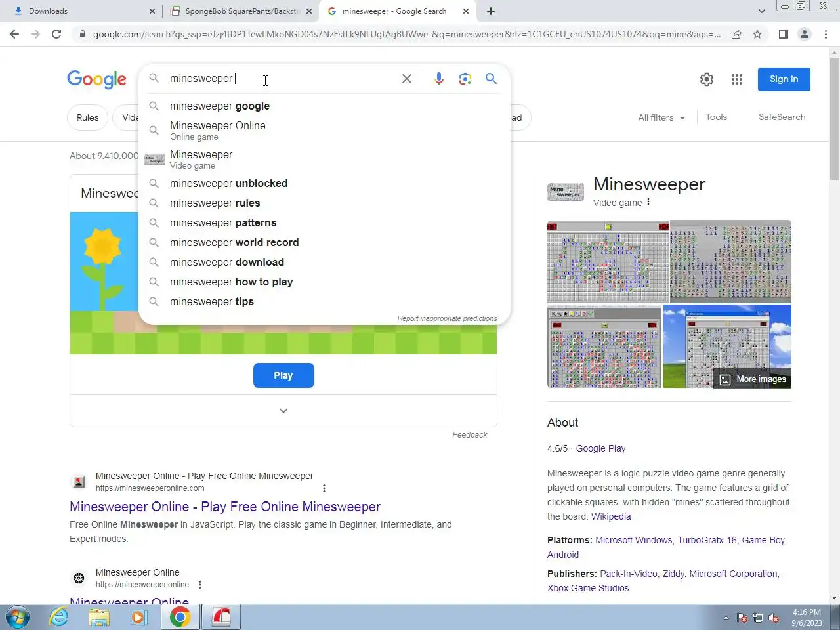Image resolution: width=840 pixels, height=630 pixels.
Task: Choose suggestion minesweeper patterns
Action: pos(324,222)
